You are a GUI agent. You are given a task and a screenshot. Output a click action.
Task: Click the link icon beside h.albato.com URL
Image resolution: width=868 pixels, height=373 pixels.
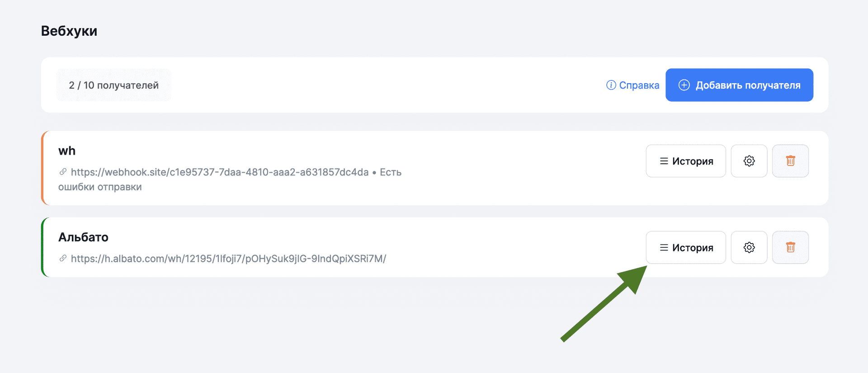pyautogui.click(x=63, y=258)
